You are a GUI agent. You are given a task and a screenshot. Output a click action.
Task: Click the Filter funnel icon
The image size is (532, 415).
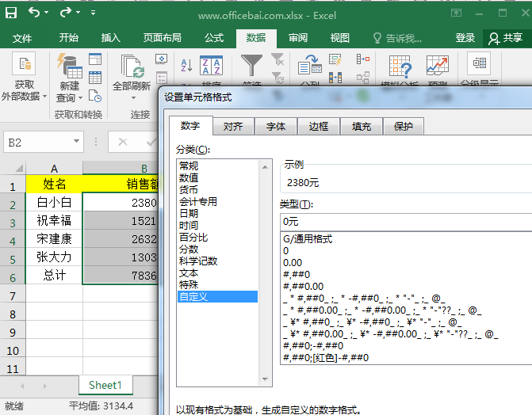tap(251, 65)
